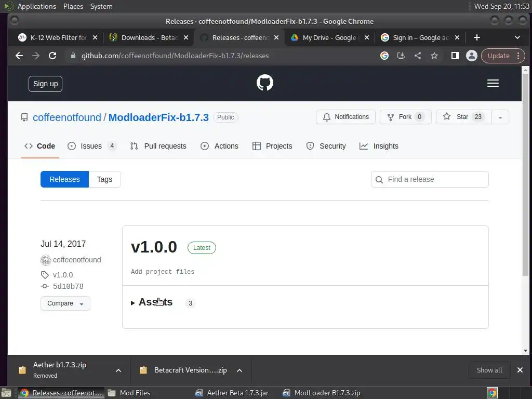This screenshot has width=532, height=399.
Task: Open the Projects tab
Action: point(272,146)
